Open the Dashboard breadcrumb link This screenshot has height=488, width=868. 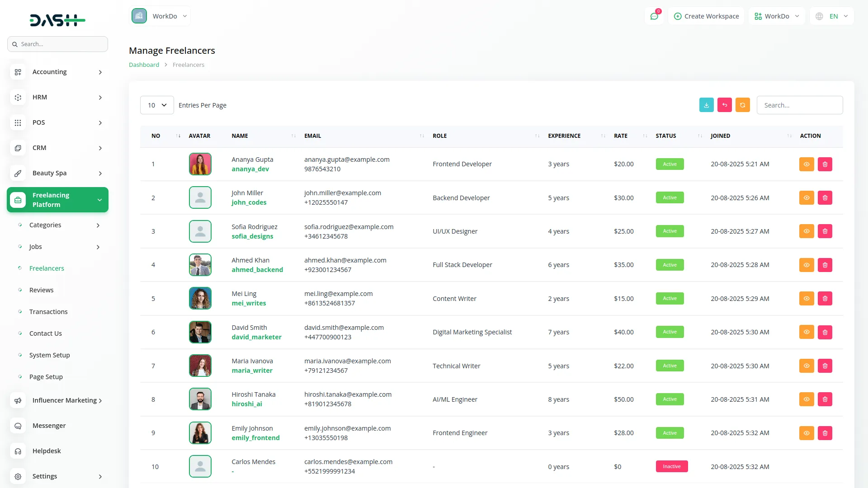tap(144, 65)
